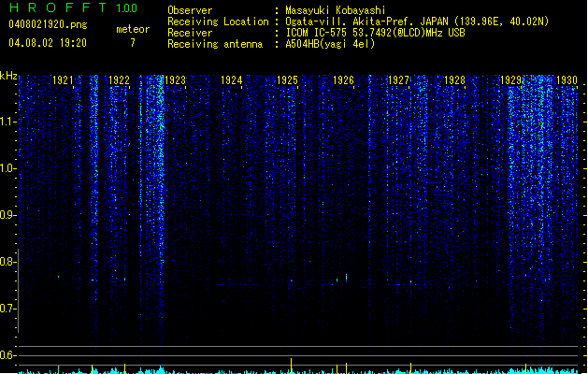The image size is (588, 374).
Task: Click the 1925 time marker
Action: coord(287,79)
